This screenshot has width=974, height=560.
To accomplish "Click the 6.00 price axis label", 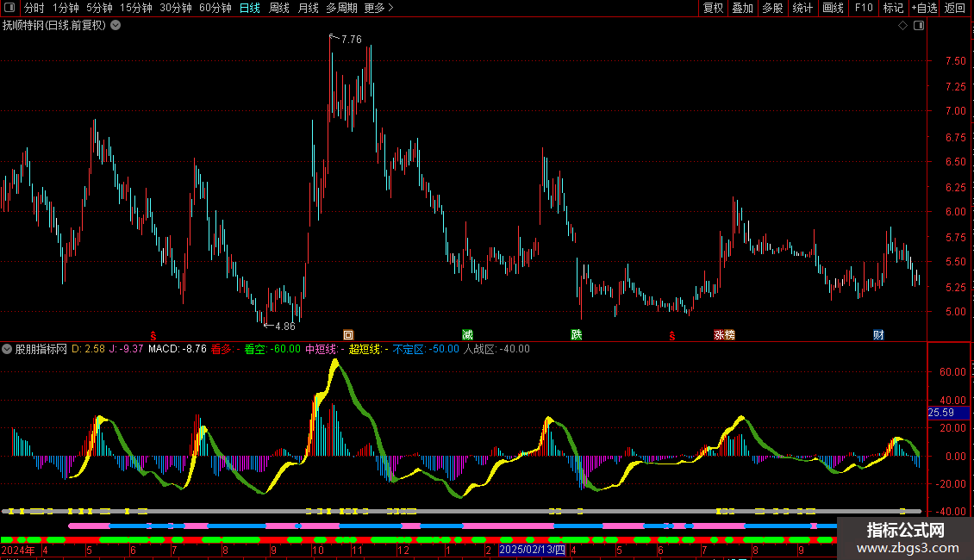I will (x=955, y=211).
